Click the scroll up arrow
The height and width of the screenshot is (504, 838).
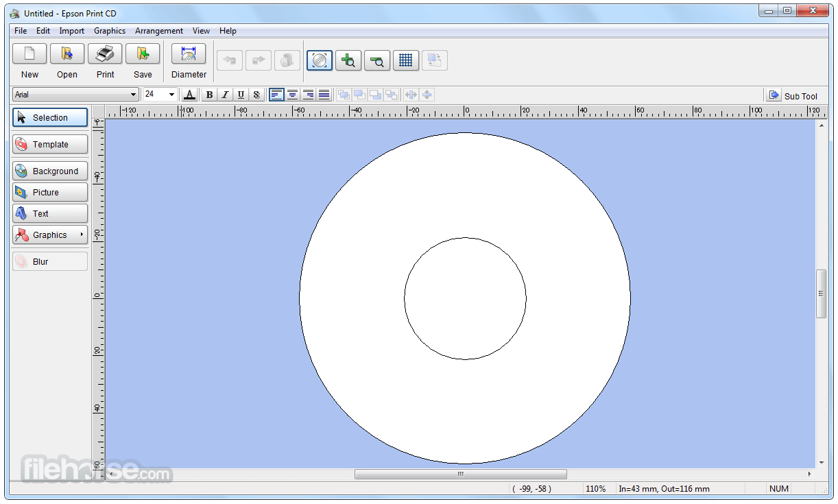[821, 125]
